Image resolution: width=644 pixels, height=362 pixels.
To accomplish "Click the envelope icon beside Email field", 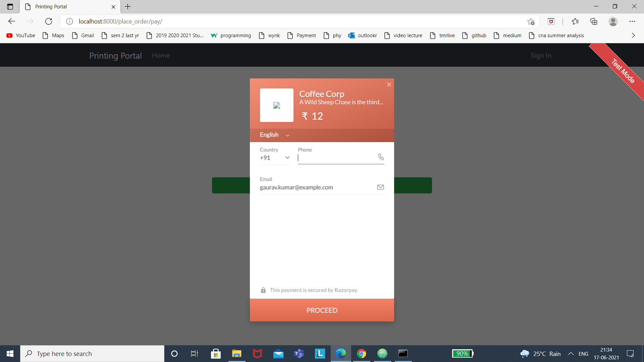I will click(380, 187).
